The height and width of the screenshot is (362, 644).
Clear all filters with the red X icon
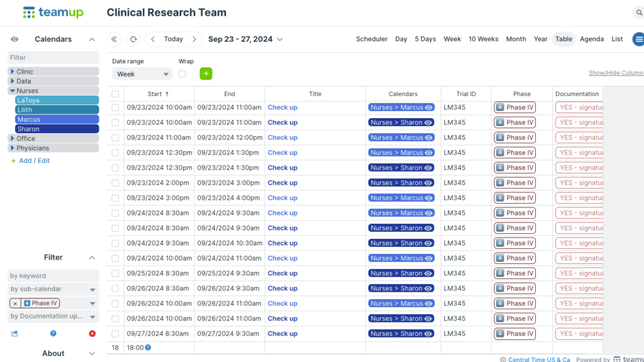(92, 333)
